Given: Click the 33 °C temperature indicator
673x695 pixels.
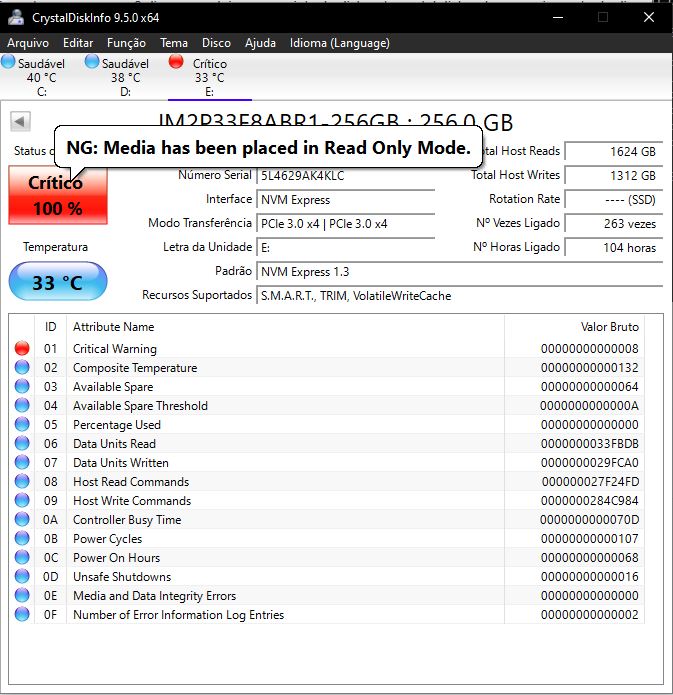Looking at the screenshot, I should click(x=58, y=281).
